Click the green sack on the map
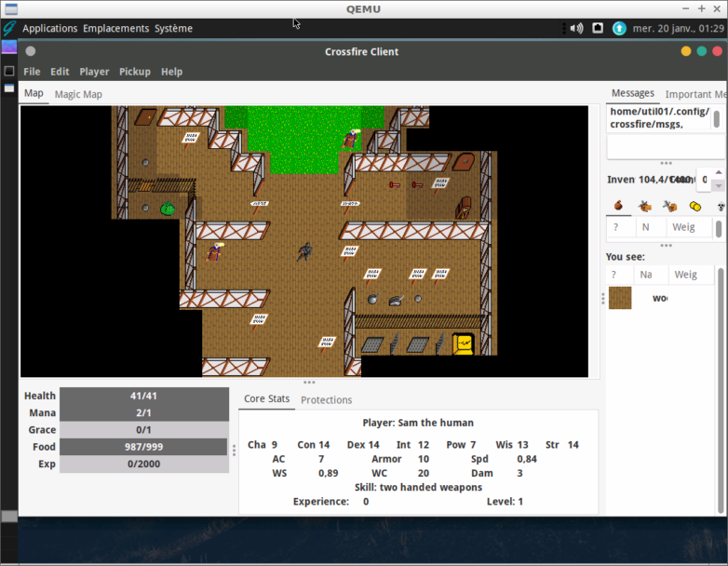 click(168, 208)
